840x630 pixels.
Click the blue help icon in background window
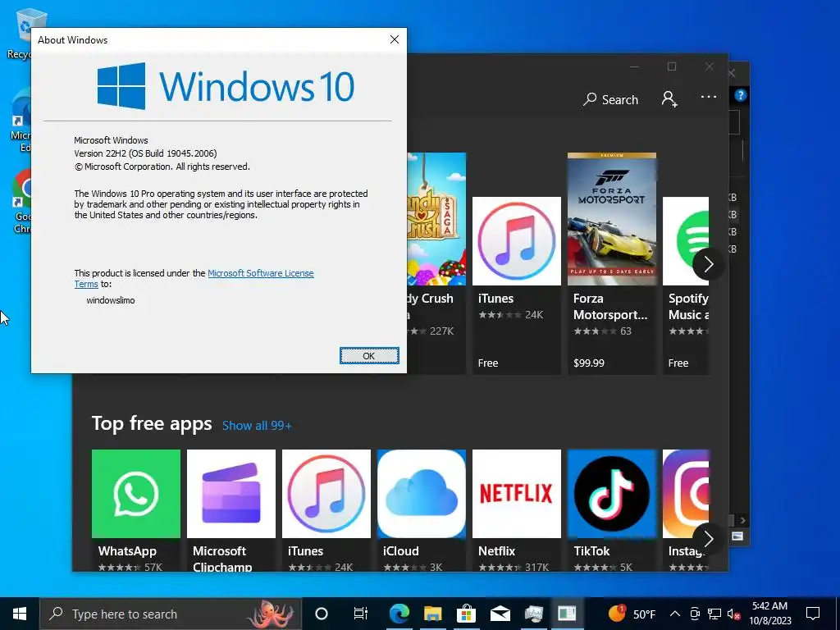click(741, 95)
